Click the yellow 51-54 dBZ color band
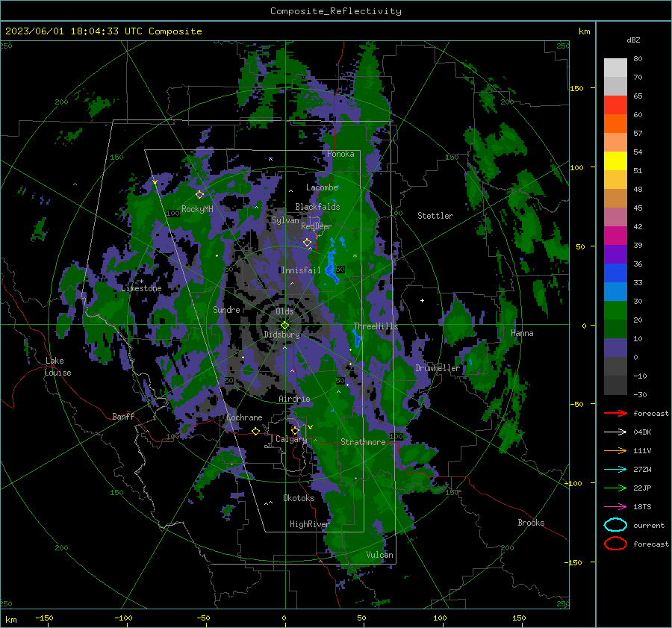The height and width of the screenshot is (628, 672). (x=615, y=161)
